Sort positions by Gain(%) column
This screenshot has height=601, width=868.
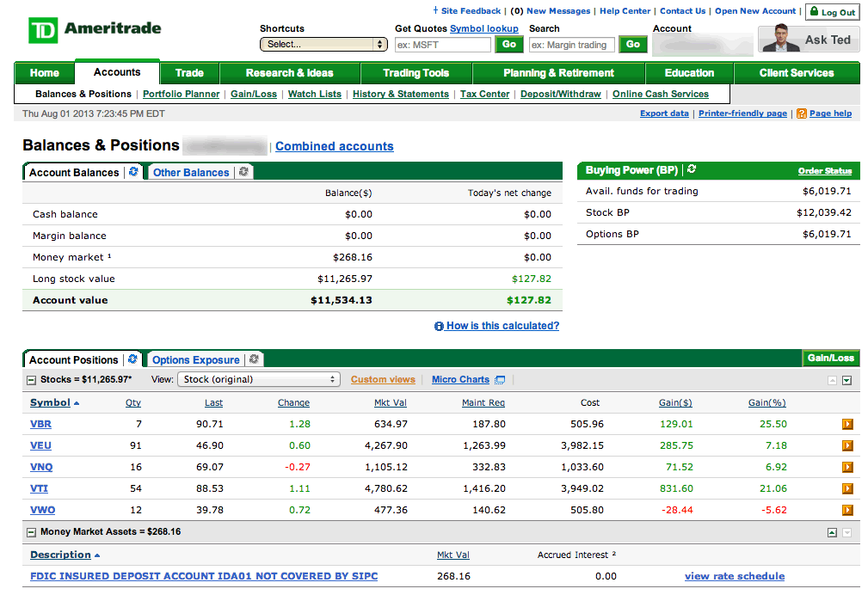(766, 403)
